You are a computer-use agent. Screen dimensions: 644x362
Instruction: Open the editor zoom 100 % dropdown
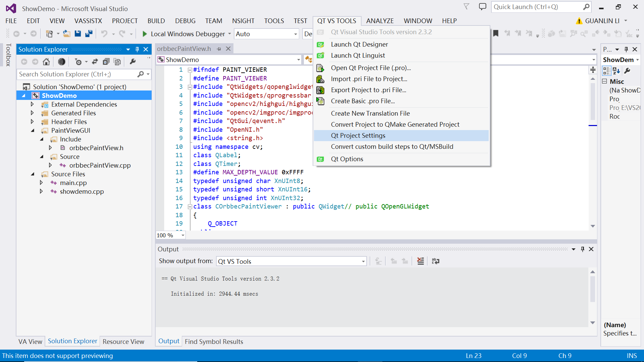183,235
